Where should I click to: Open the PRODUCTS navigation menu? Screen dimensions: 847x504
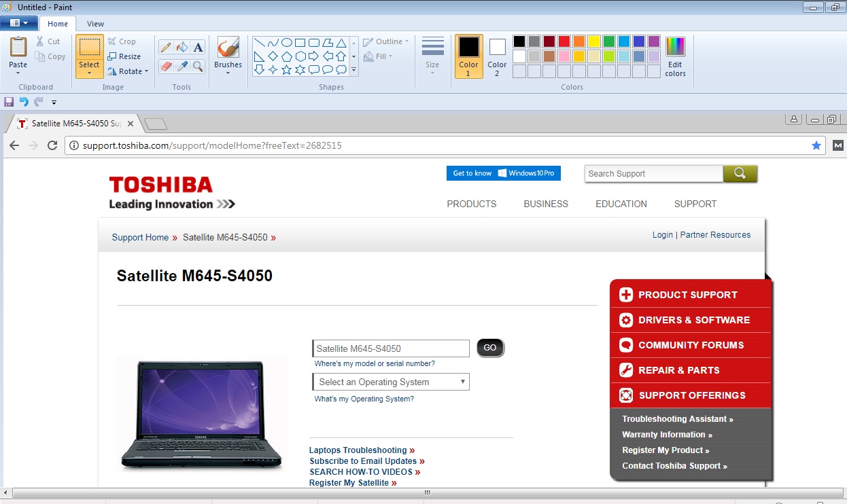point(472,204)
